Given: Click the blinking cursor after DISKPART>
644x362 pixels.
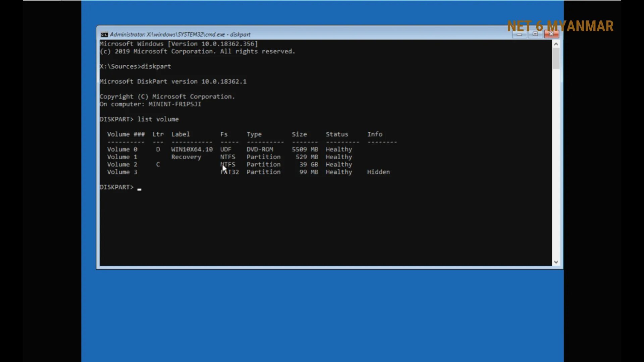Looking at the screenshot, I should (x=140, y=188).
